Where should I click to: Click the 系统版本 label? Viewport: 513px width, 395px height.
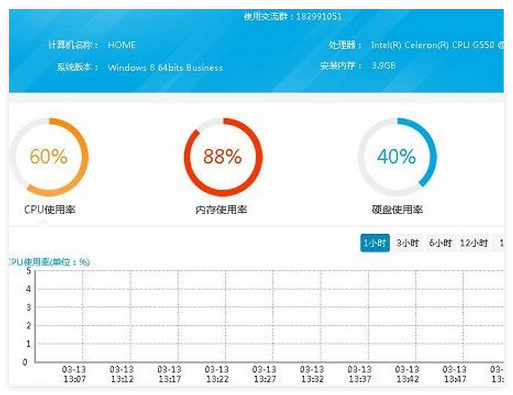[x=77, y=67]
